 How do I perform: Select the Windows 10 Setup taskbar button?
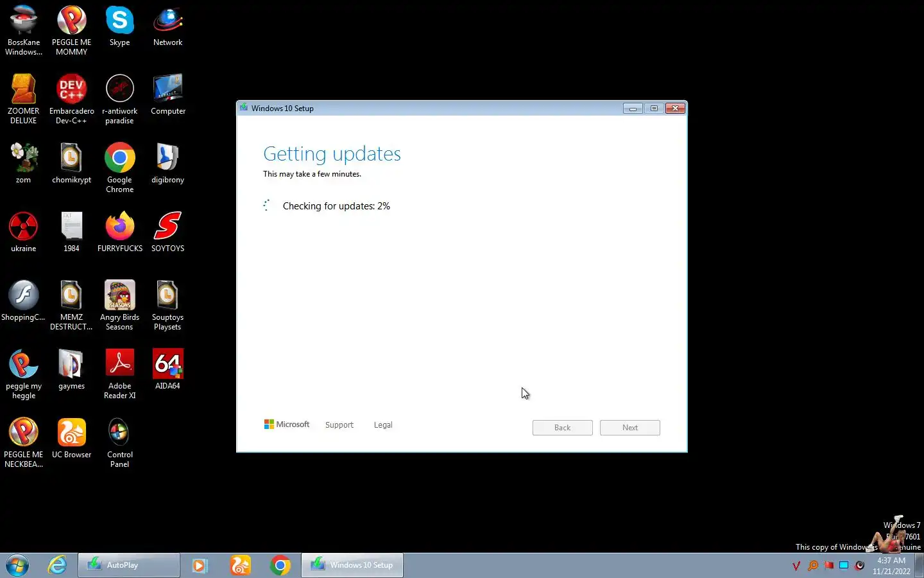click(352, 565)
